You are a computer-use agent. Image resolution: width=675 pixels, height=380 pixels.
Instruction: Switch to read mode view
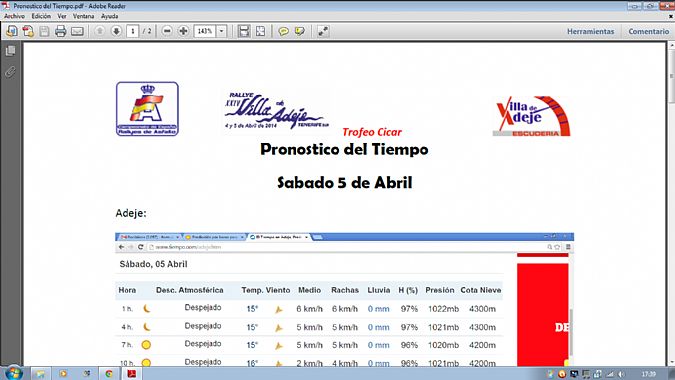[x=323, y=31]
